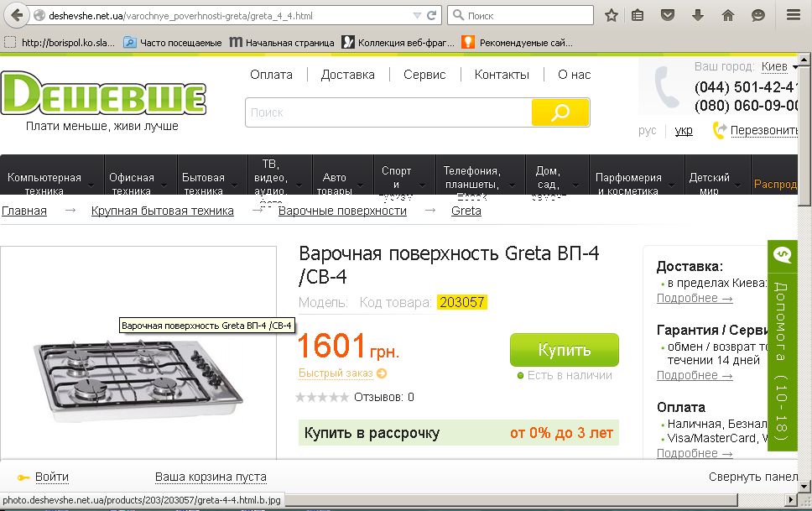Click the Ваша корзина пуста link
The width and height of the screenshot is (812, 511).
tap(211, 477)
